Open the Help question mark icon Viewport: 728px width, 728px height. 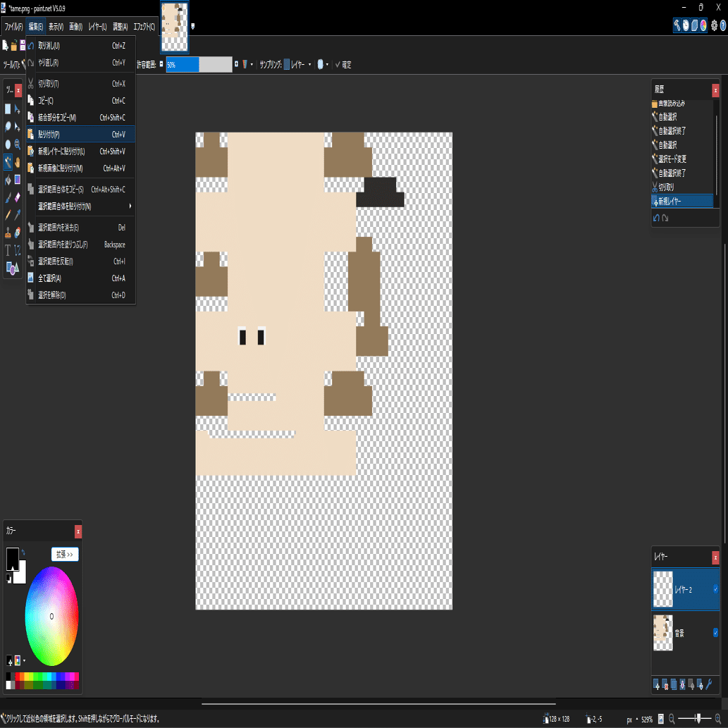723,25
